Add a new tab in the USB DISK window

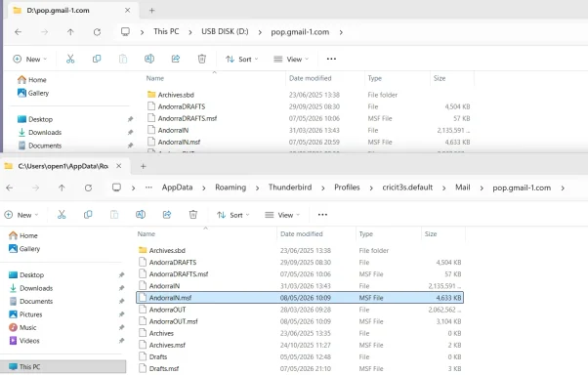coord(151,11)
